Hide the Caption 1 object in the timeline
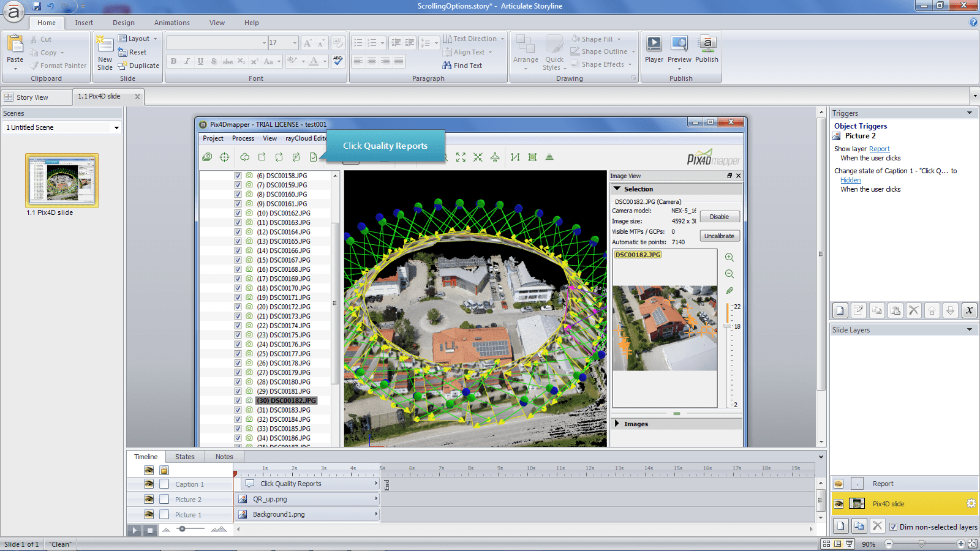The width and height of the screenshot is (980, 551). click(148, 484)
